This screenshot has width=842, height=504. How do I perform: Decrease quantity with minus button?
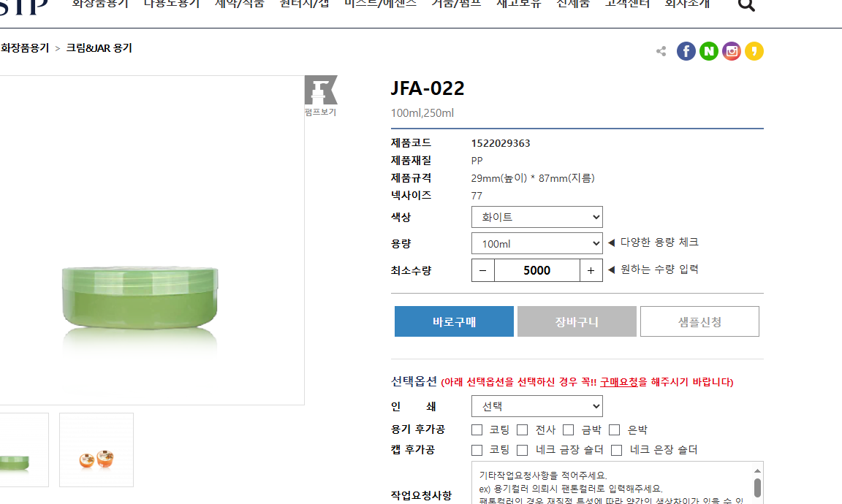(482, 270)
